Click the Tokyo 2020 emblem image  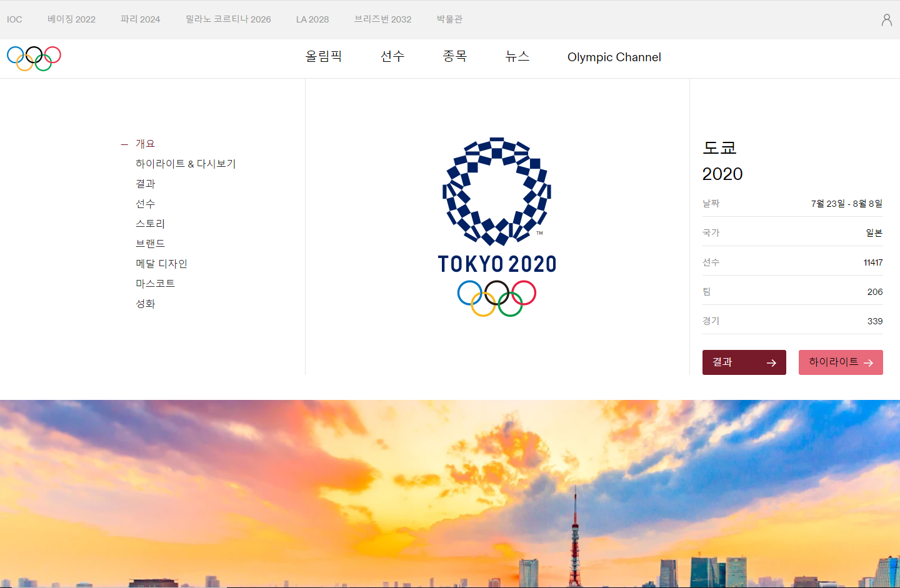point(497,227)
